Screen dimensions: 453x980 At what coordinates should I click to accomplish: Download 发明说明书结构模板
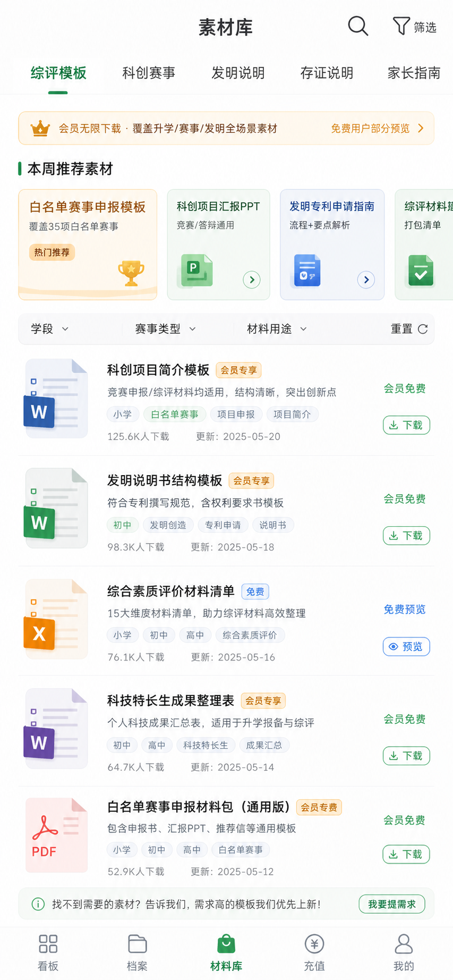(x=406, y=536)
